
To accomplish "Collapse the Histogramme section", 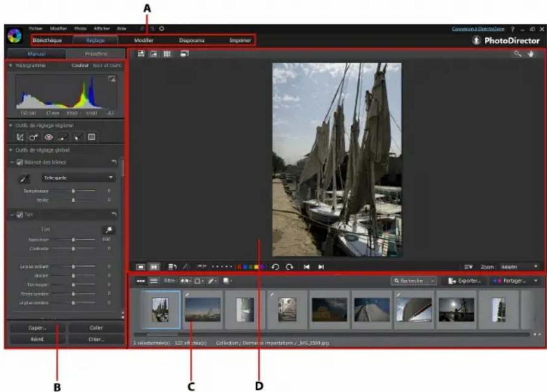I will click(x=11, y=65).
